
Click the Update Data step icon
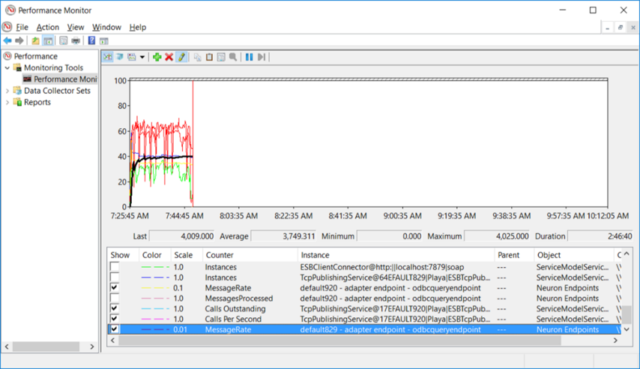pos(262,57)
